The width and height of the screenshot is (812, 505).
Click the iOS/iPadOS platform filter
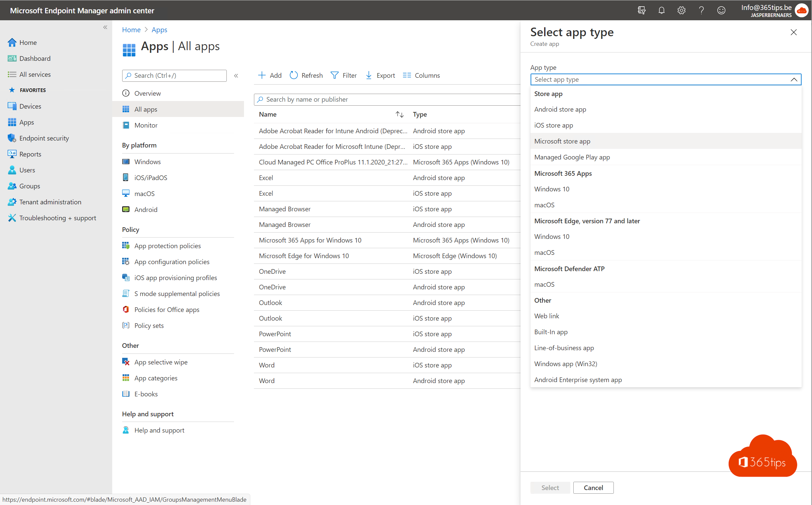point(150,177)
